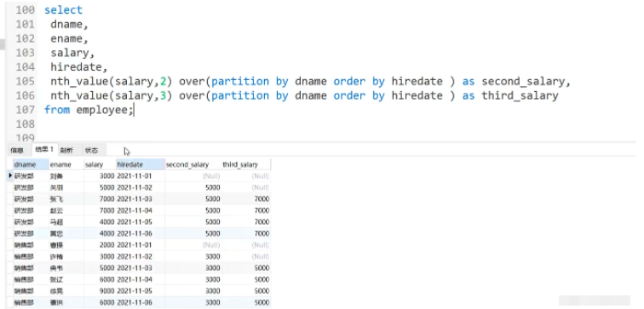Click line number 105 in the gutter
Screen dimensions: 644x309
coord(25,82)
